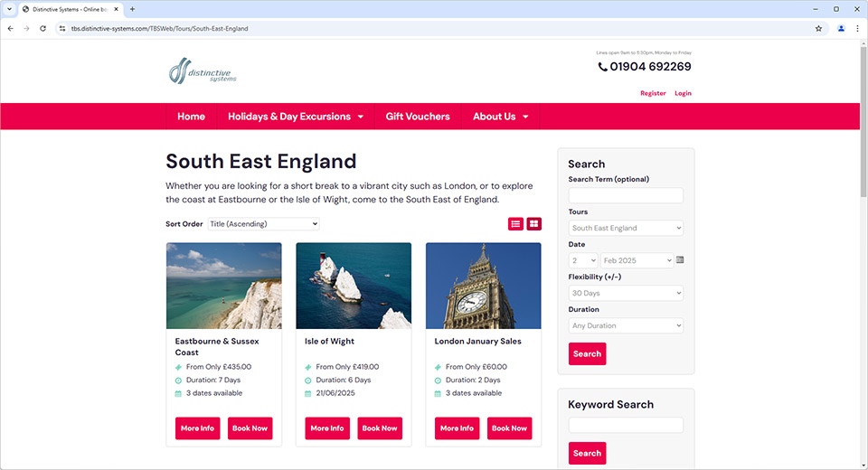Image resolution: width=868 pixels, height=470 pixels.
Task: Click Book Now for Eastbourne & Sussex Coast
Action: pos(250,428)
